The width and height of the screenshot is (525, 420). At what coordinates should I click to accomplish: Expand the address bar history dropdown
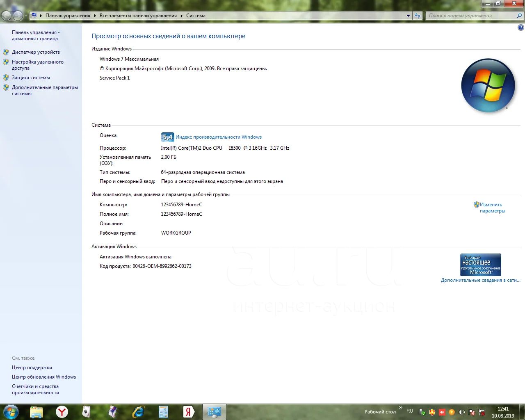coord(408,16)
